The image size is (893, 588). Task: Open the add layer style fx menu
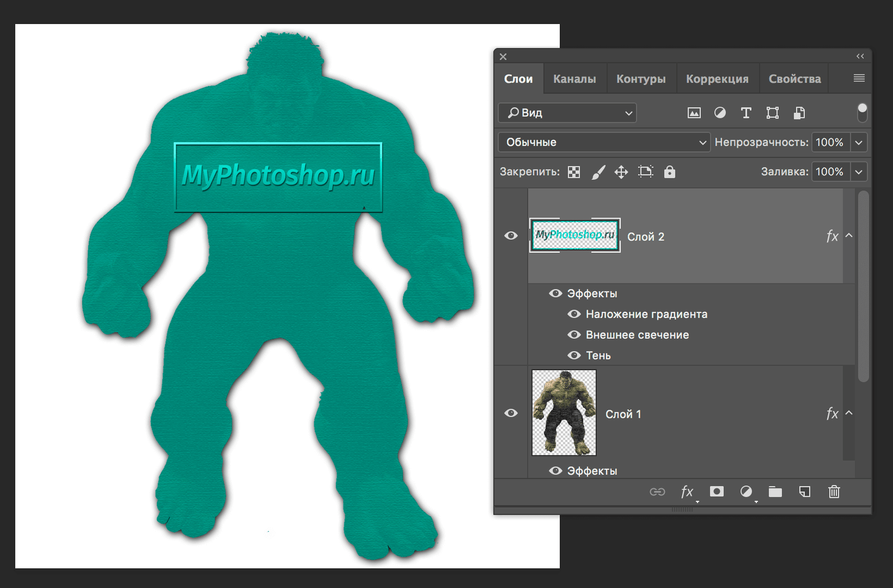pos(688,492)
